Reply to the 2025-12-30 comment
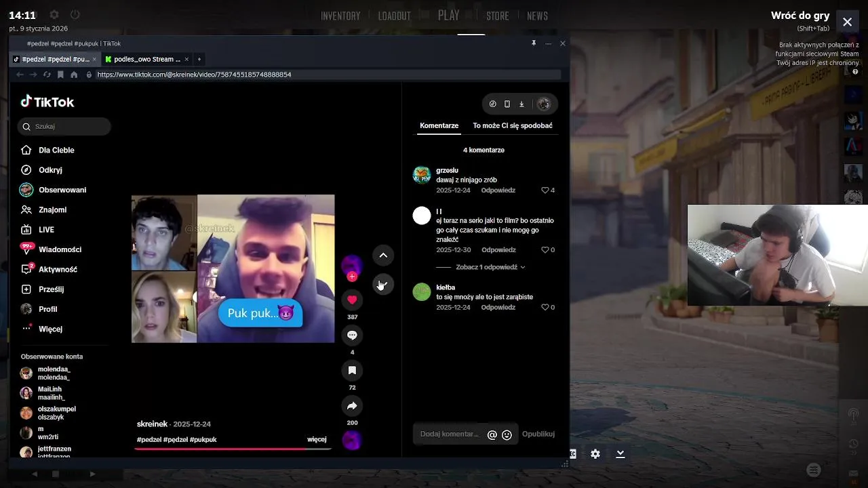 (x=498, y=250)
